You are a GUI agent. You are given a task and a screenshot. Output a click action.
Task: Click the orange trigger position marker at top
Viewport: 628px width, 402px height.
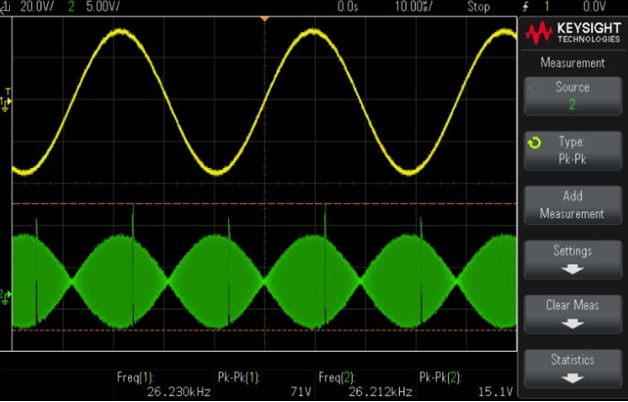click(x=264, y=18)
